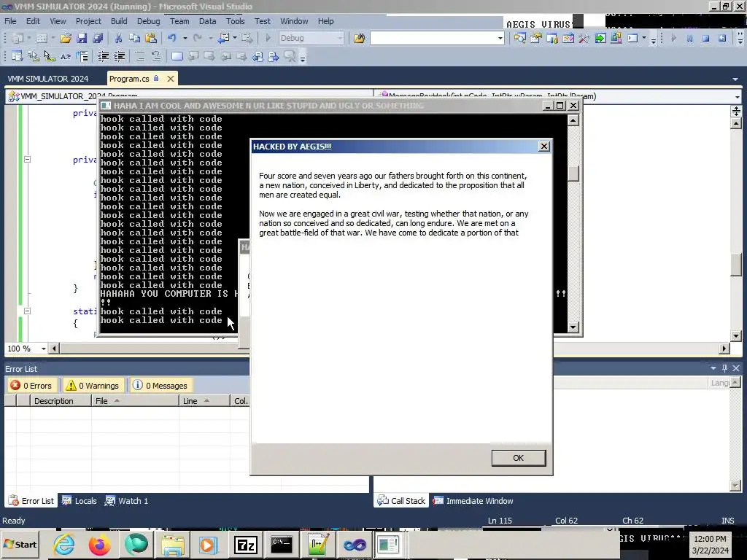Switch to VMM SIMULATOR 2024 tab
This screenshot has width=747, height=560.
click(47, 79)
